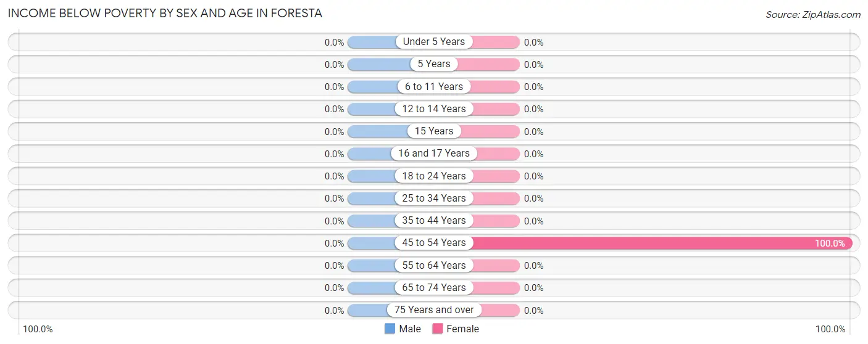The image size is (868, 344).
Task: Select the 15 Years category label
Action: [x=434, y=131]
